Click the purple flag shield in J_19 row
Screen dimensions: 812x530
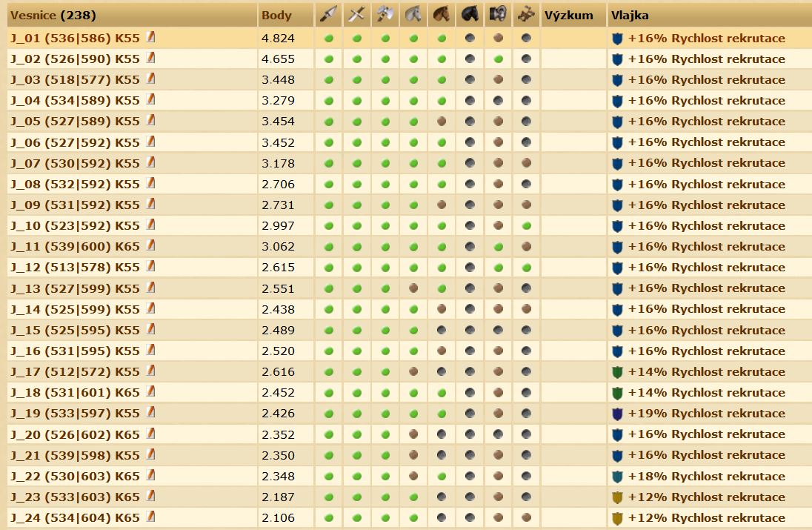coord(616,414)
